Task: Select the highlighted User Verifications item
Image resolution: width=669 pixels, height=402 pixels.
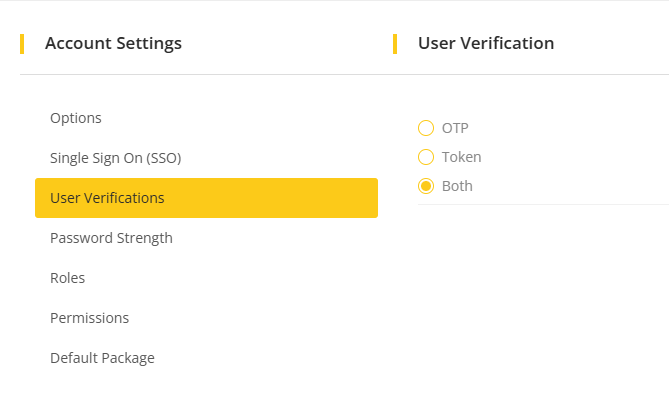Action: 206,198
